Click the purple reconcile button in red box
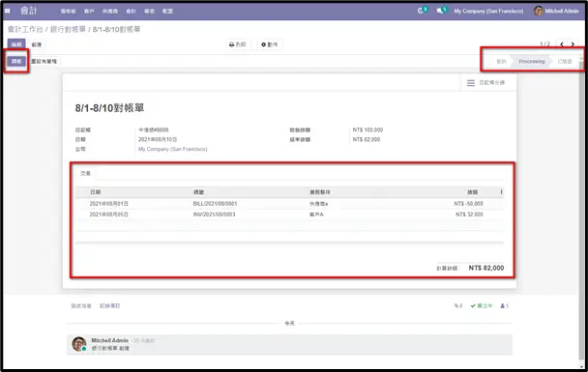Screen dimensions: 588x372 (x=16, y=61)
